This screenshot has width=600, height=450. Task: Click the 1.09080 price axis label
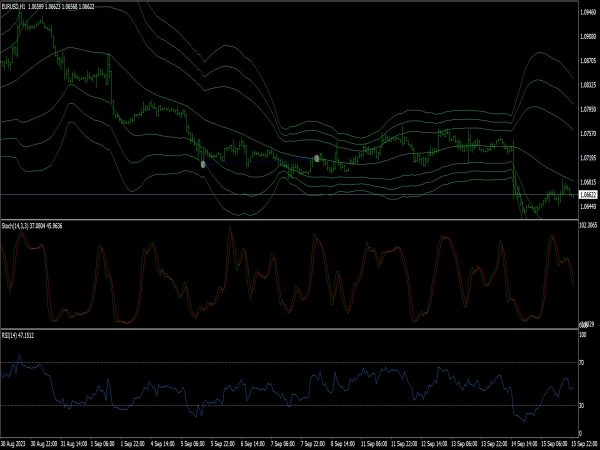(588, 36)
